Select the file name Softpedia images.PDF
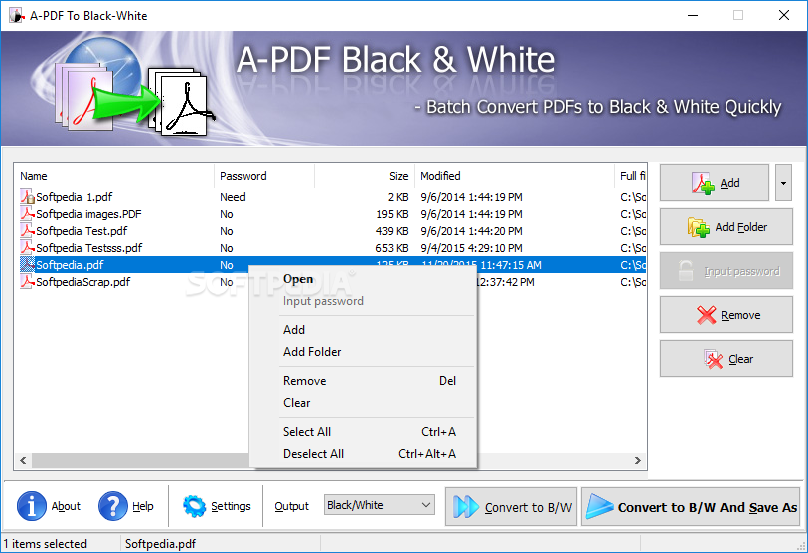This screenshot has width=808, height=553. click(x=89, y=214)
